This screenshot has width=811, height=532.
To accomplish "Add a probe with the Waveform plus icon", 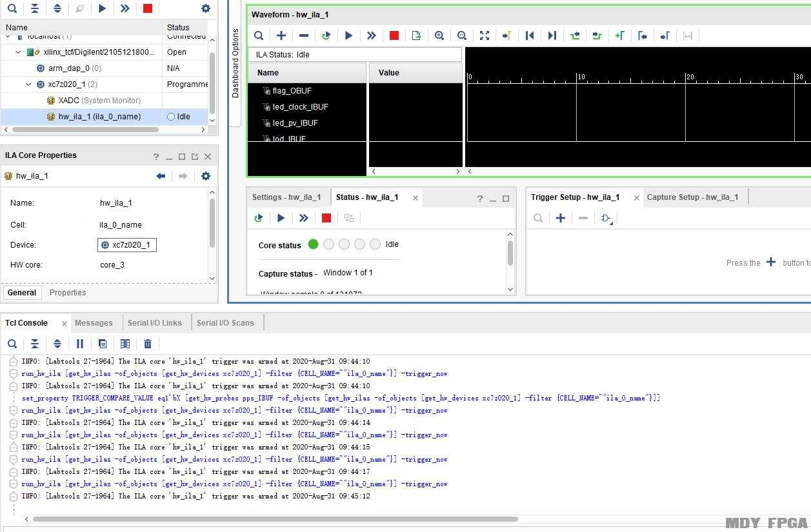I will pyautogui.click(x=281, y=35).
